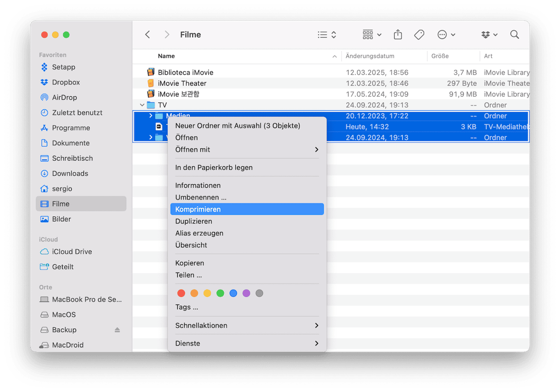Click the Tags icon in toolbar
This screenshot has width=560, height=392.
tap(419, 35)
